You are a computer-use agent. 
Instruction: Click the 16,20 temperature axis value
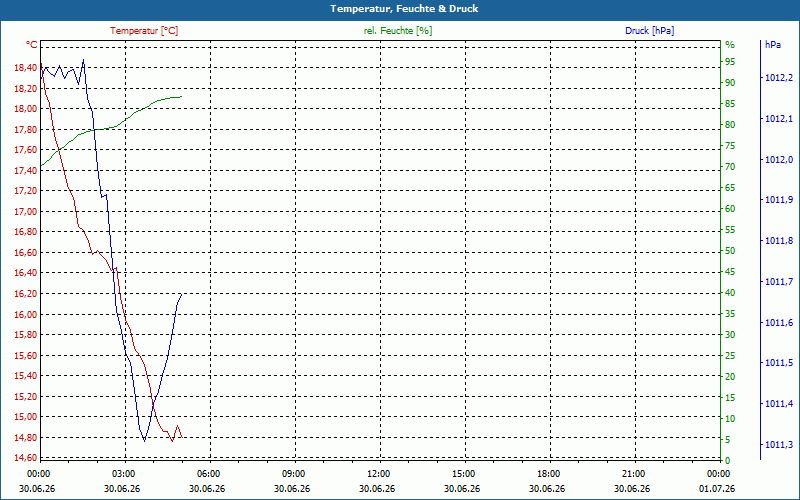pyautogui.click(x=26, y=294)
